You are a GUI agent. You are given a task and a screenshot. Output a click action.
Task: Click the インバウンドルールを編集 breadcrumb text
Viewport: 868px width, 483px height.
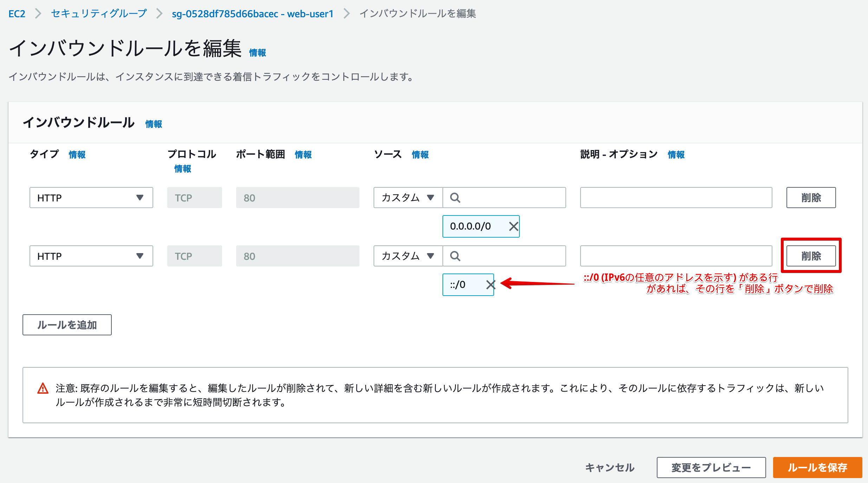(x=418, y=14)
